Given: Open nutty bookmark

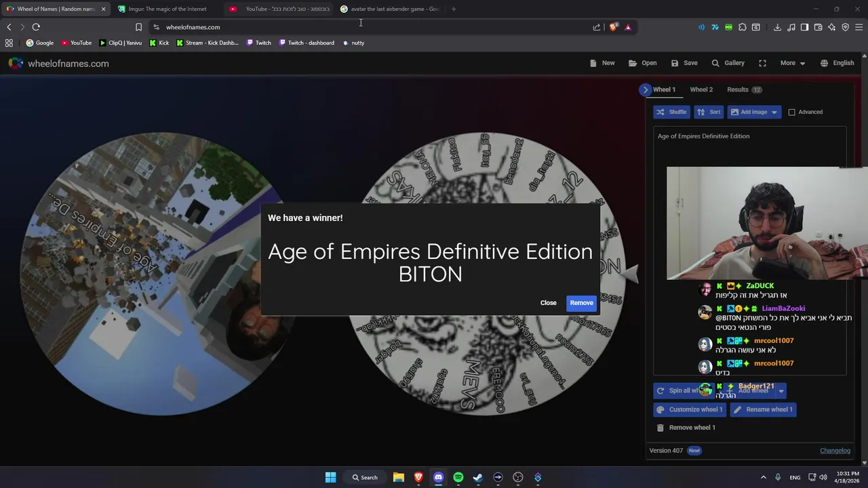Looking at the screenshot, I should 353,43.
